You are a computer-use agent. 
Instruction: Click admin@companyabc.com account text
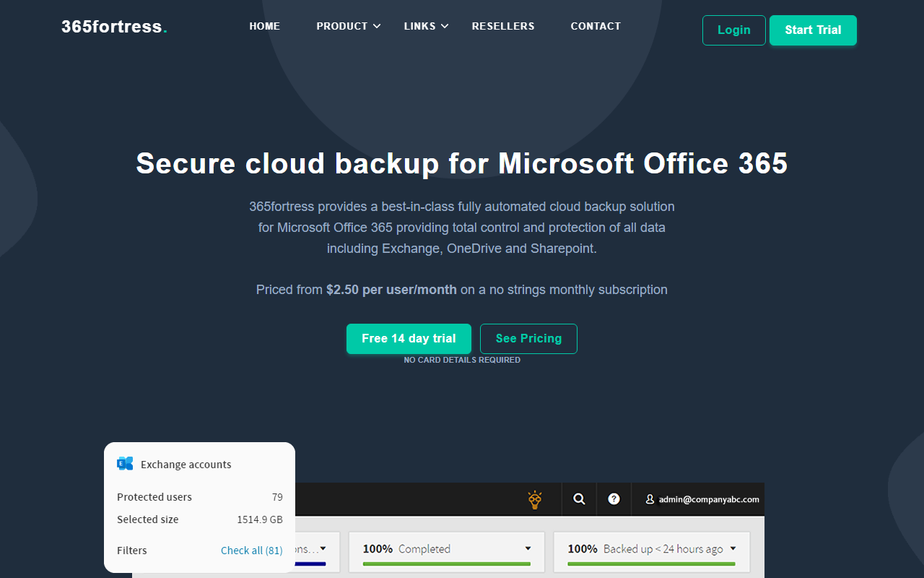click(x=709, y=499)
